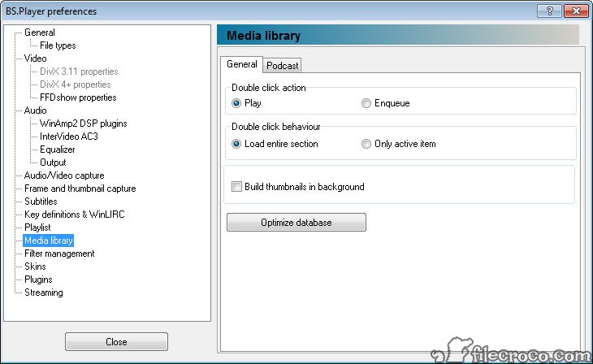Open Skins preferences
Screen dimensions: 593x364
35,266
